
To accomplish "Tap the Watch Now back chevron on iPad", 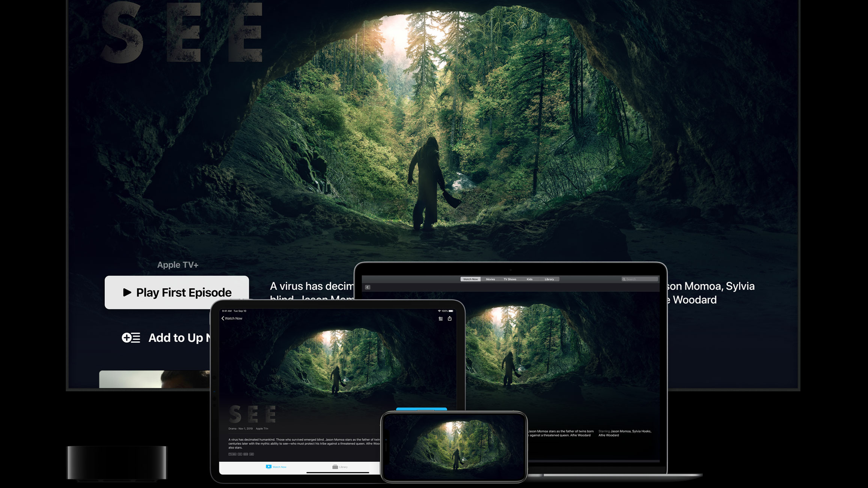I will tap(223, 318).
